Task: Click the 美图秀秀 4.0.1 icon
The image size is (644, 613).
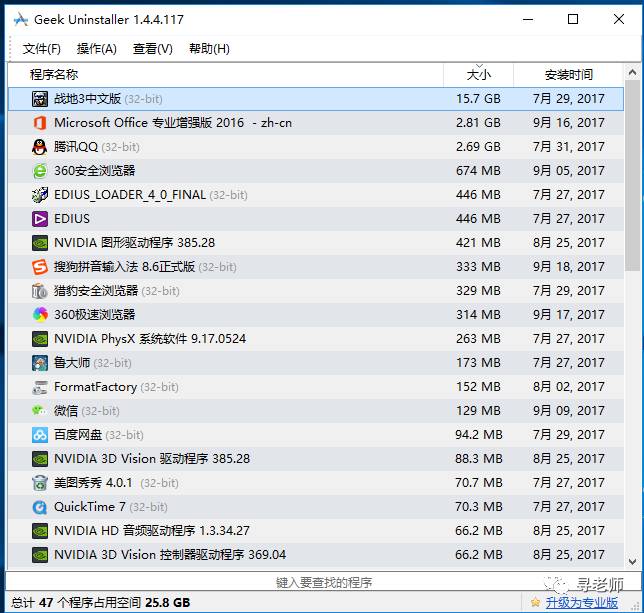Action: coord(40,483)
